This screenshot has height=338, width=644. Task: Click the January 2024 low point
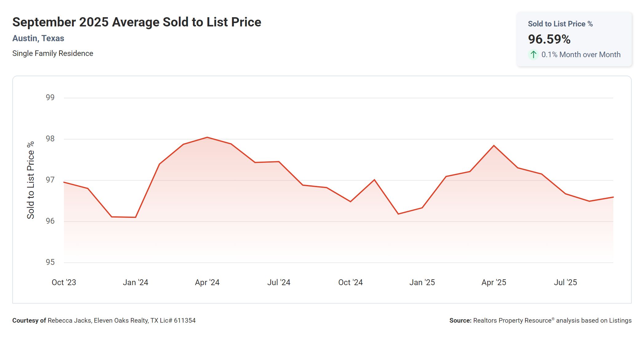click(135, 217)
